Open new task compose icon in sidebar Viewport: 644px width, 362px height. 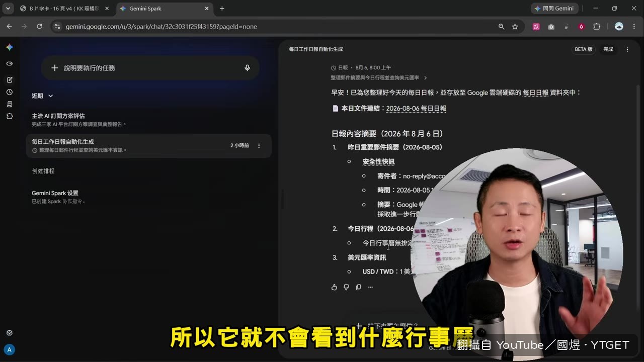pyautogui.click(x=9, y=80)
